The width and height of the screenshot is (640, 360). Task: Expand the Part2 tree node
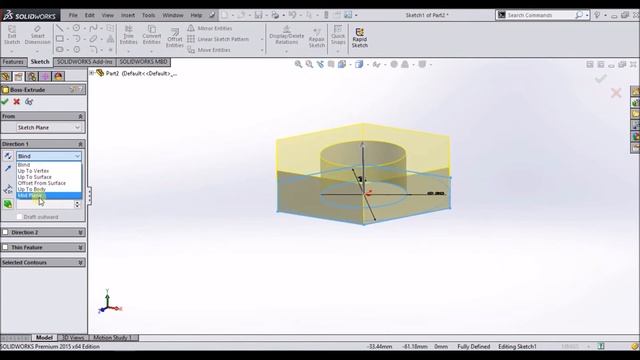point(92,73)
